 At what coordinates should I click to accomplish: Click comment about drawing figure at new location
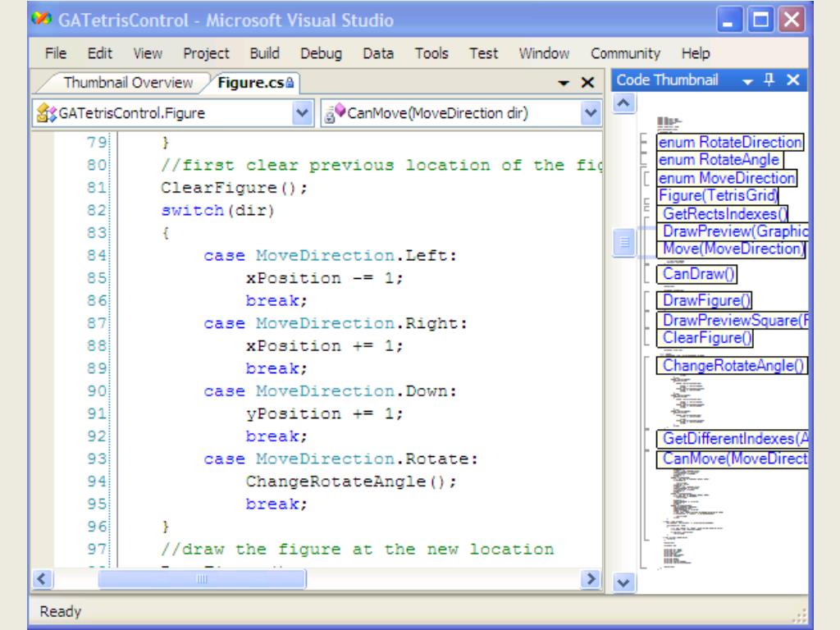coord(358,550)
